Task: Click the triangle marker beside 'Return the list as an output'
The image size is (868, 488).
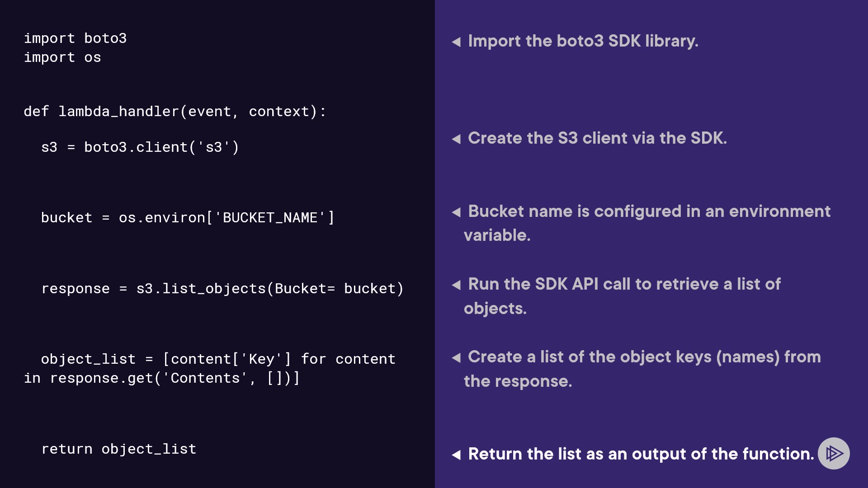Action: point(456,455)
